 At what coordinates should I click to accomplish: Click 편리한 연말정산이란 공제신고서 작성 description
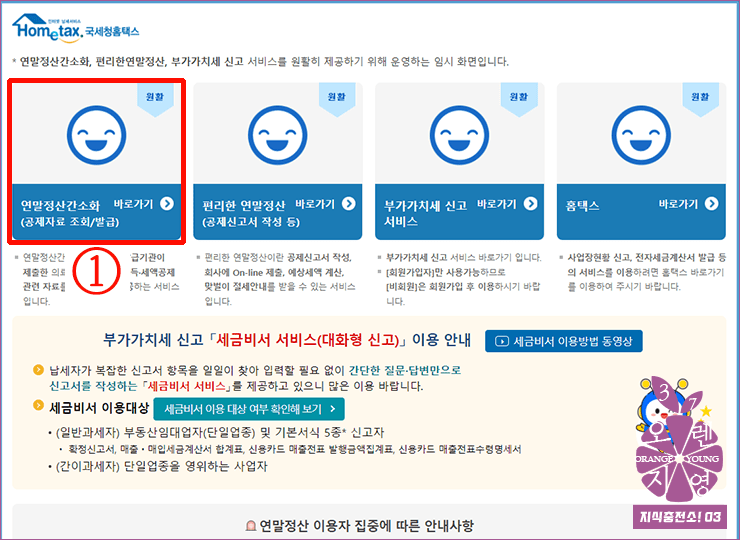coord(280,279)
